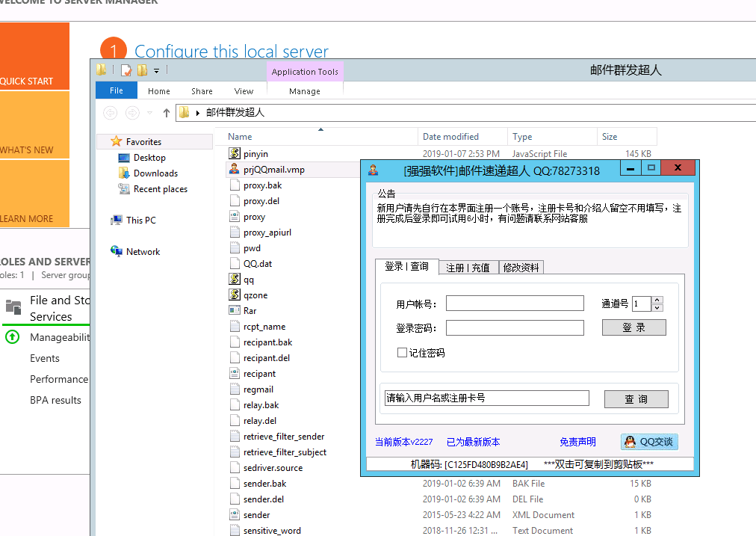Click the Favorites star icon
This screenshot has height=536, width=756.
coord(117,141)
